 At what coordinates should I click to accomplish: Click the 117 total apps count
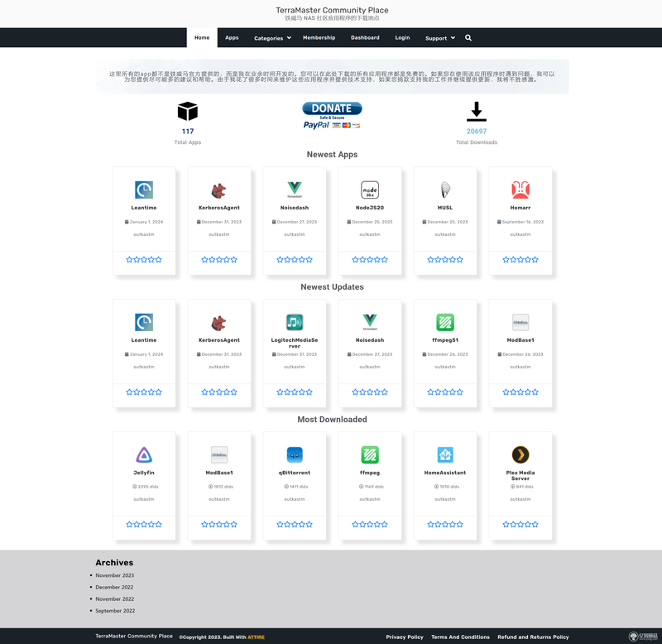[x=188, y=132]
